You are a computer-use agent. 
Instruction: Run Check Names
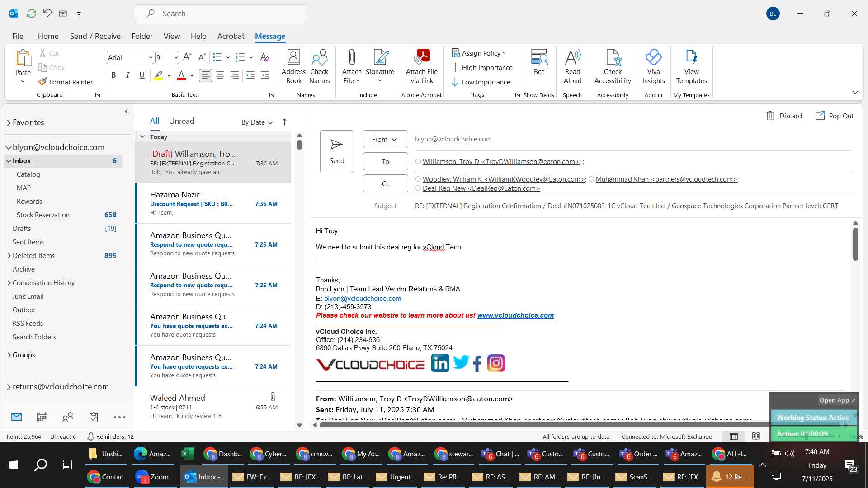320,67
